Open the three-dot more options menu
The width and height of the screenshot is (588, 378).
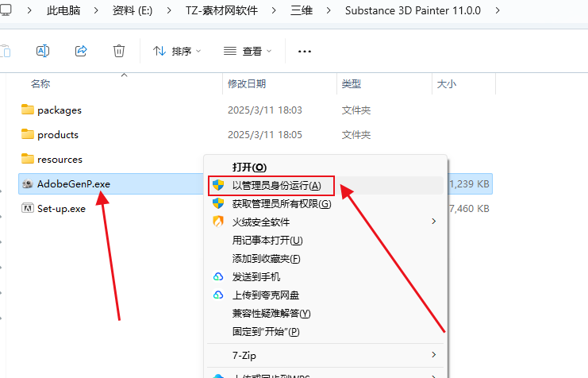[305, 52]
